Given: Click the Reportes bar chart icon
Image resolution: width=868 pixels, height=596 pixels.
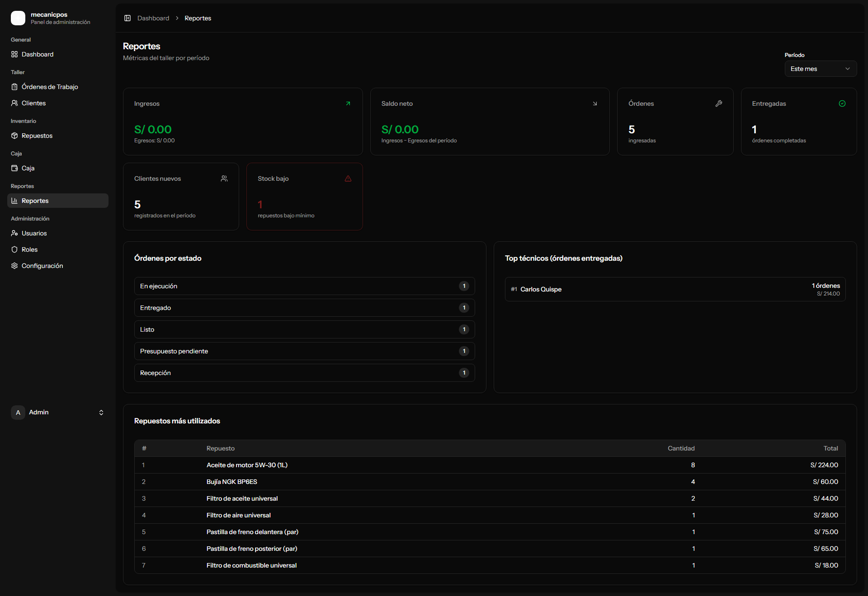Looking at the screenshot, I should pos(14,201).
